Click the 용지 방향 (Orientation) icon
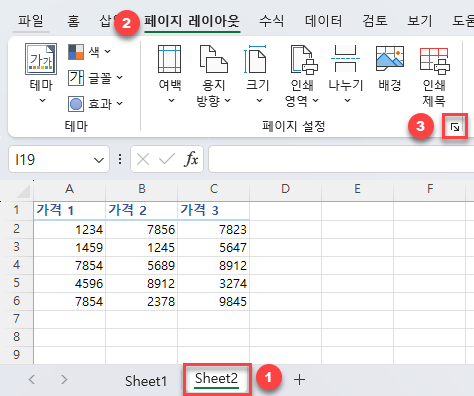Viewport: 474px width, 396px height. pos(214,59)
